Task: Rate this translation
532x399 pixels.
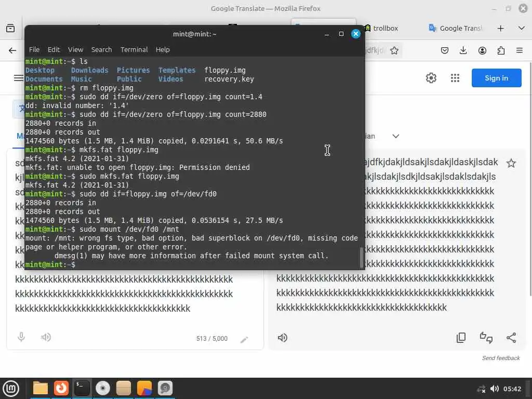Action: pyautogui.click(x=486, y=338)
